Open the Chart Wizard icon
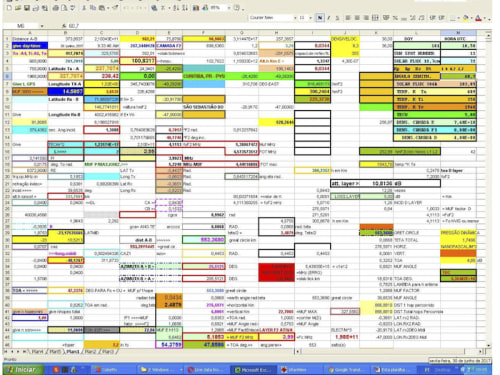The height and width of the screenshot is (375, 500). click(196, 8)
